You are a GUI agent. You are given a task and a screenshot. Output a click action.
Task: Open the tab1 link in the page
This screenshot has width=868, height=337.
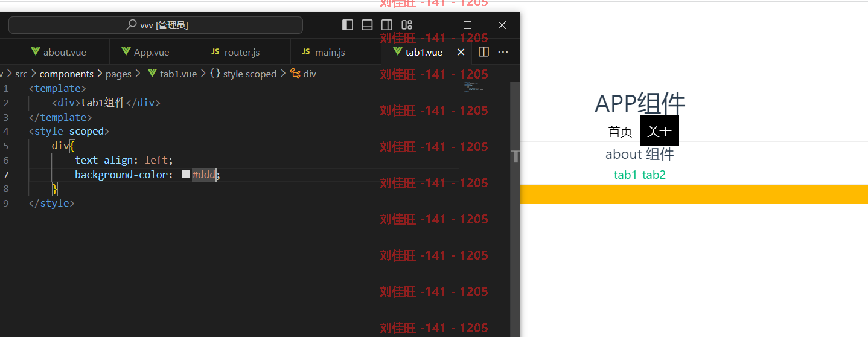[x=625, y=175]
